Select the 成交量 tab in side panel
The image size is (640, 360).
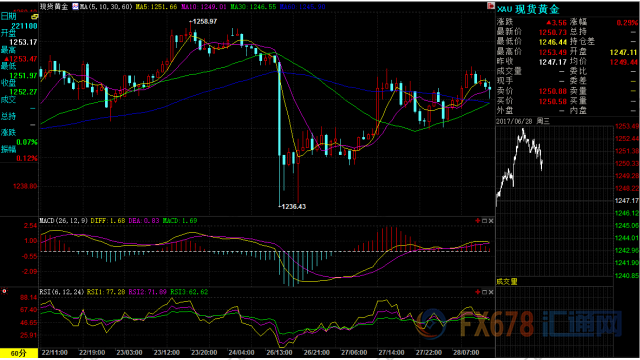[x=507, y=282]
